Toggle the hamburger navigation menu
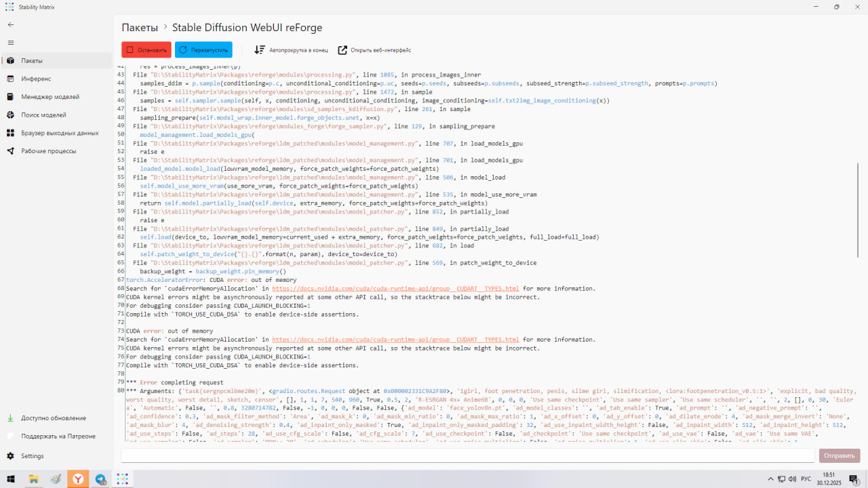 point(10,43)
